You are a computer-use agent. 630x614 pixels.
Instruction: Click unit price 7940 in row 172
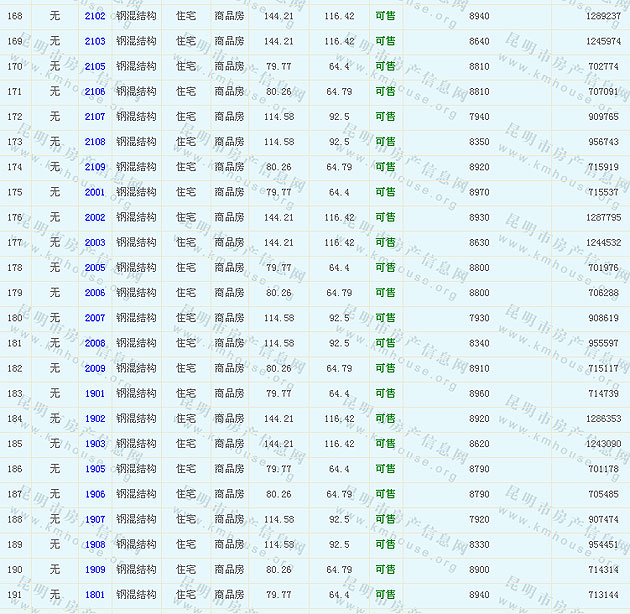(x=479, y=117)
